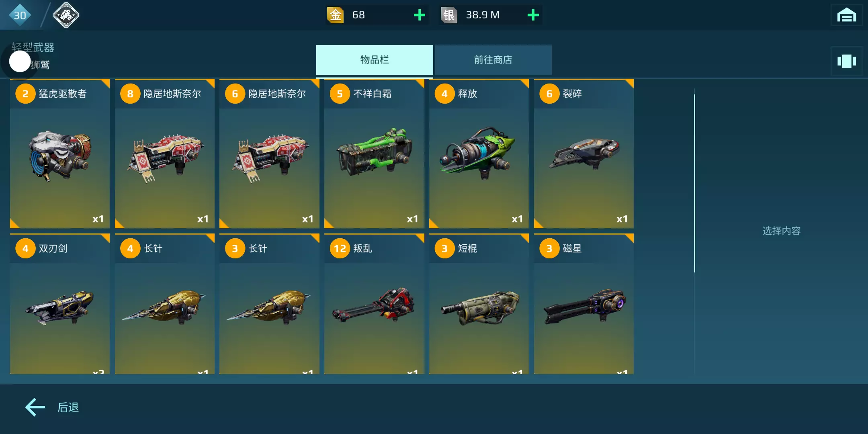This screenshot has width=868, height=434.
Task: Choose the level 12 叛乱 weapon
Action: [x=374, y=304]
